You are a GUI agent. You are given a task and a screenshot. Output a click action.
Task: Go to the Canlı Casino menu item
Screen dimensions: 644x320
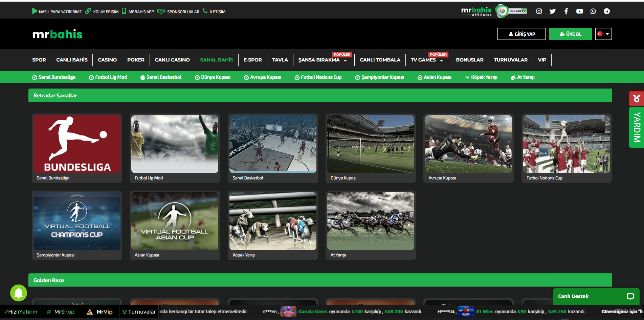pos(172,60)
